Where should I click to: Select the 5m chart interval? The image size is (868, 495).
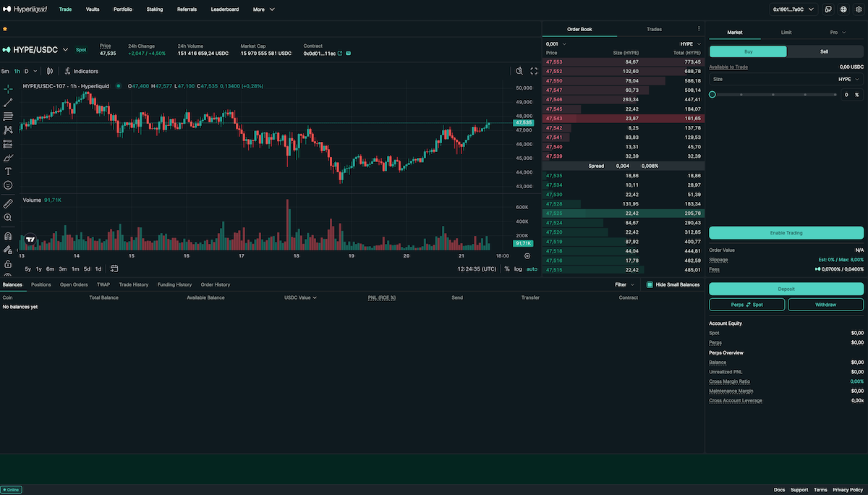[x=5, y=71]
